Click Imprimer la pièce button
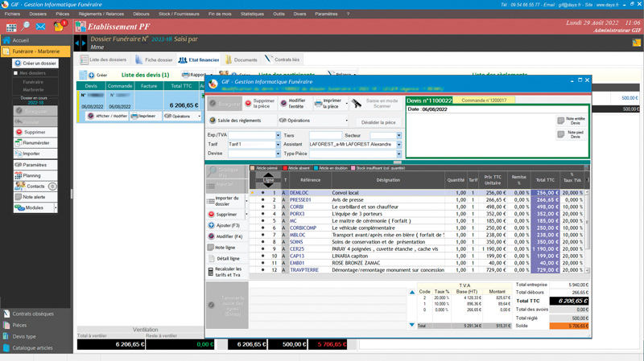Image resolution: width=644 pixels, height=361 pixels. click(330, 104)
